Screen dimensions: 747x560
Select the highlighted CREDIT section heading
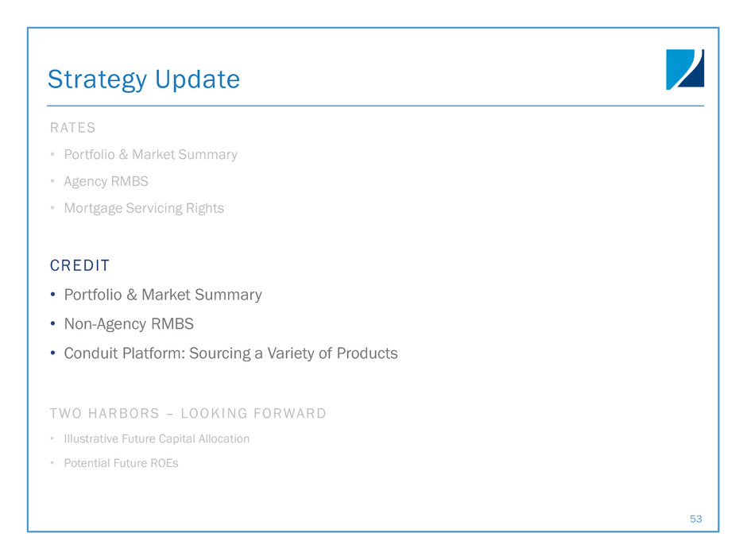[79, 265]
